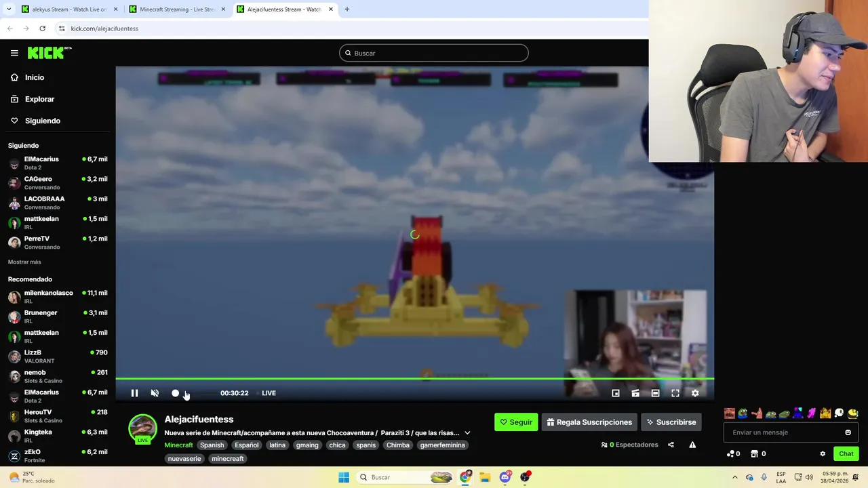Screen dimensions: 868x488
Task: Open browser tab search dropdown
Action: (x=9, y=9)
